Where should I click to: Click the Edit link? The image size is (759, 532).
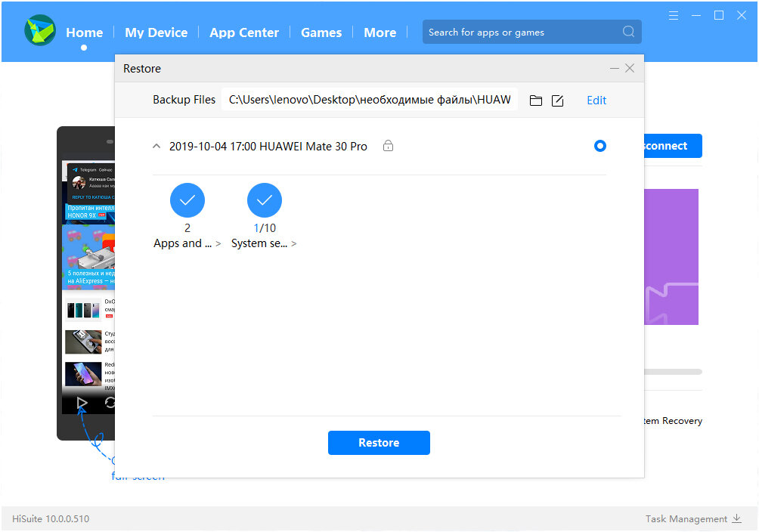pyautogui.click(x=596, y=101)
